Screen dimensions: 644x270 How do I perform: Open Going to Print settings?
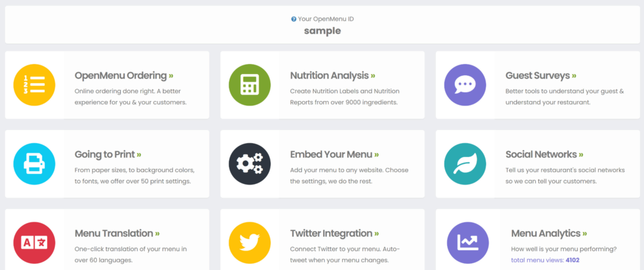click(x=108, y=154)
